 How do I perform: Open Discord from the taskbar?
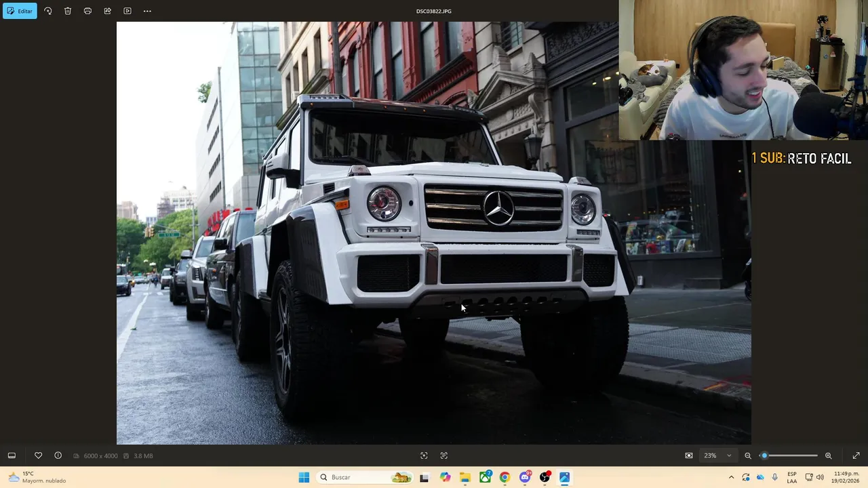(x=525, y=477)
